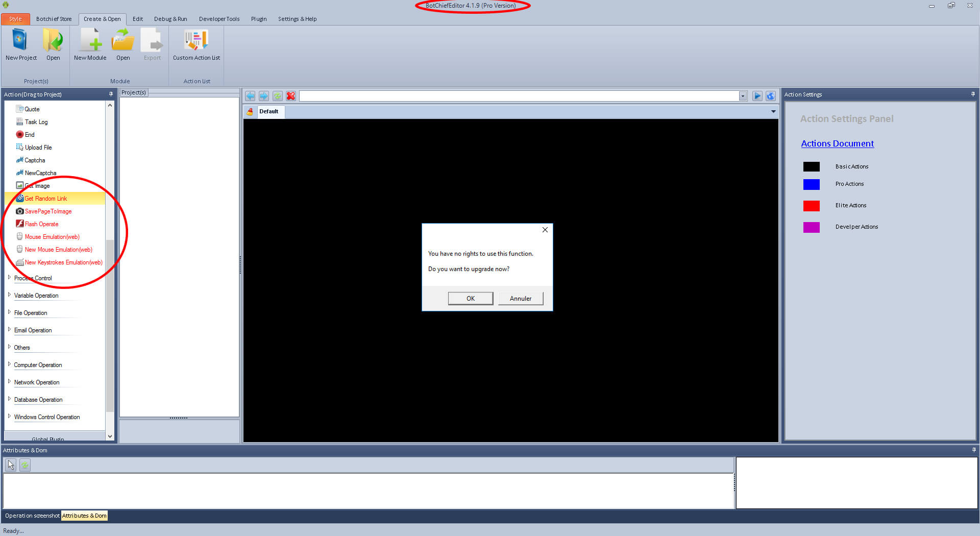Click the New Module icon

(90, 41)
